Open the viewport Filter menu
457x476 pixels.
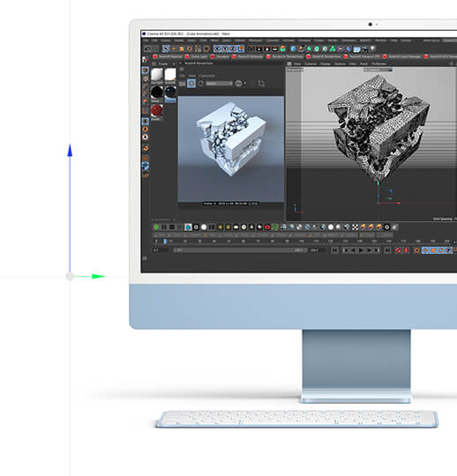tap(353, 63)
